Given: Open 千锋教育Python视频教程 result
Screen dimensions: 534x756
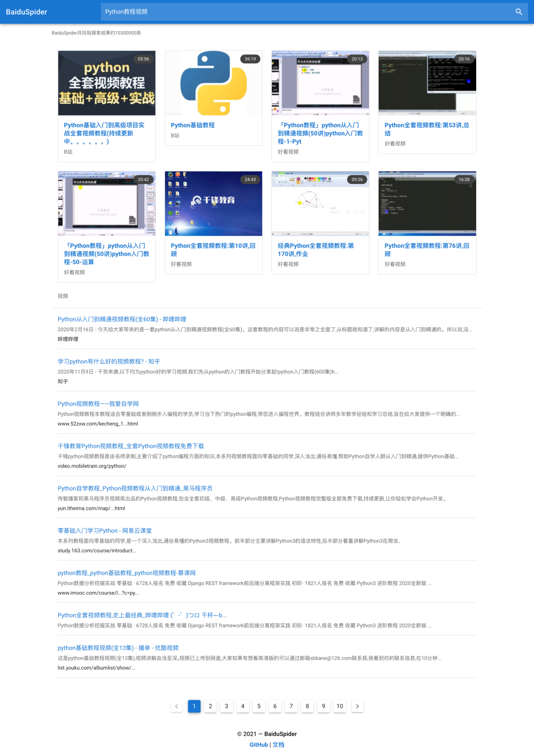Looking at the screenshot, I should 131,446.
